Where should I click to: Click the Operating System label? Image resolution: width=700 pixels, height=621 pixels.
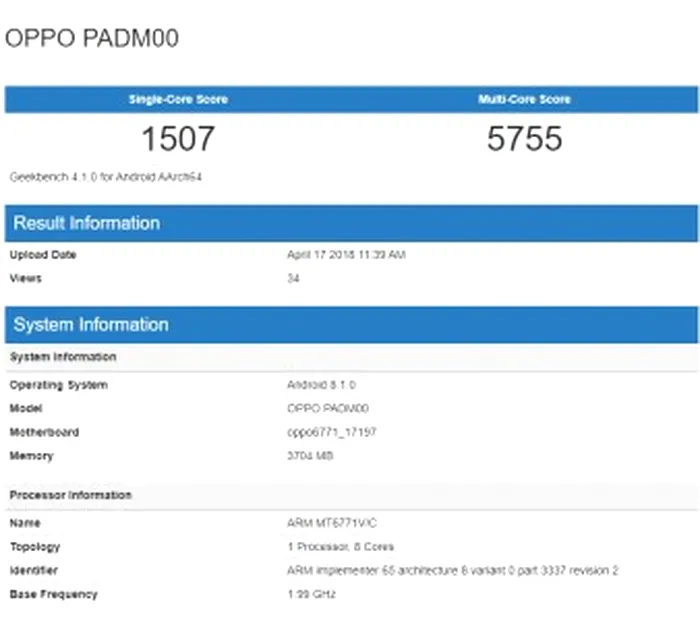(58, 385)
